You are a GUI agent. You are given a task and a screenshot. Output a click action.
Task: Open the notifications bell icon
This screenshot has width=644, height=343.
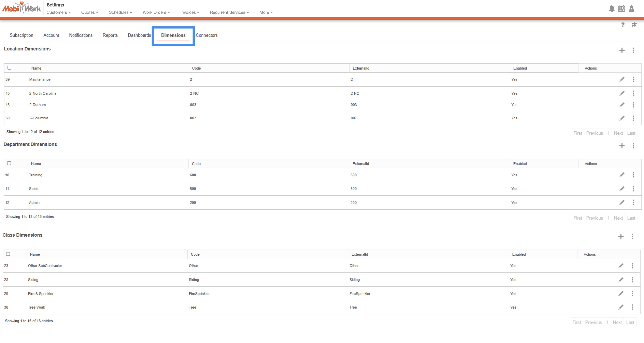[612, 9]
